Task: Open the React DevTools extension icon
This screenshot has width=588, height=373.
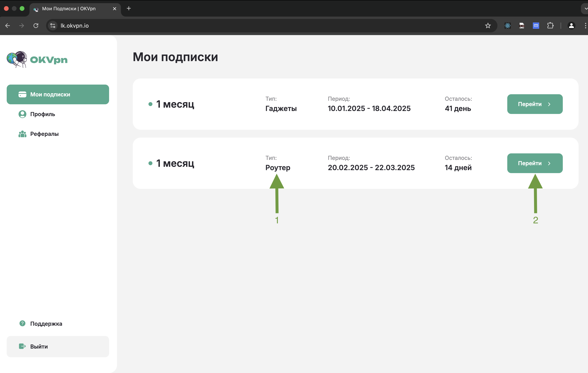Action: pos(507,26)
